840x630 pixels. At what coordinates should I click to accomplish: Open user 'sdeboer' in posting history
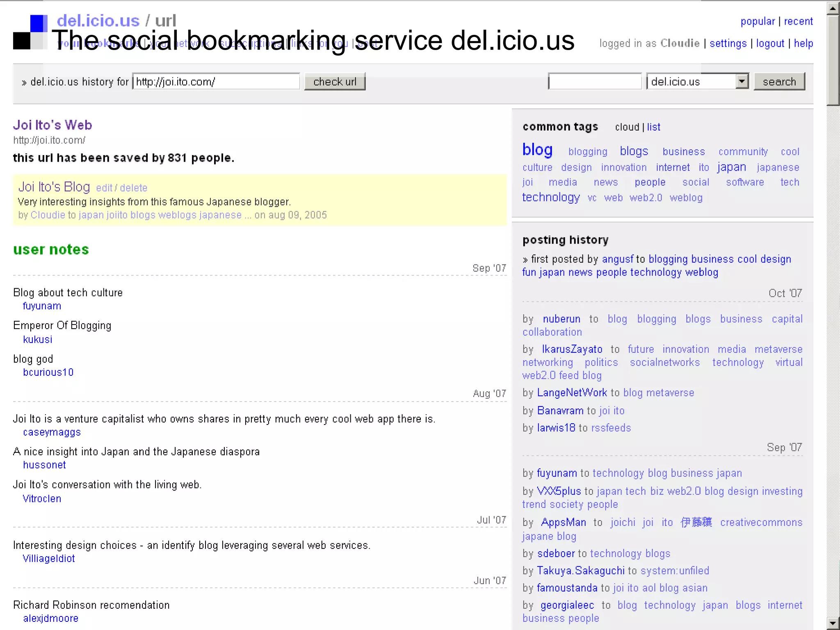(556, 554)
